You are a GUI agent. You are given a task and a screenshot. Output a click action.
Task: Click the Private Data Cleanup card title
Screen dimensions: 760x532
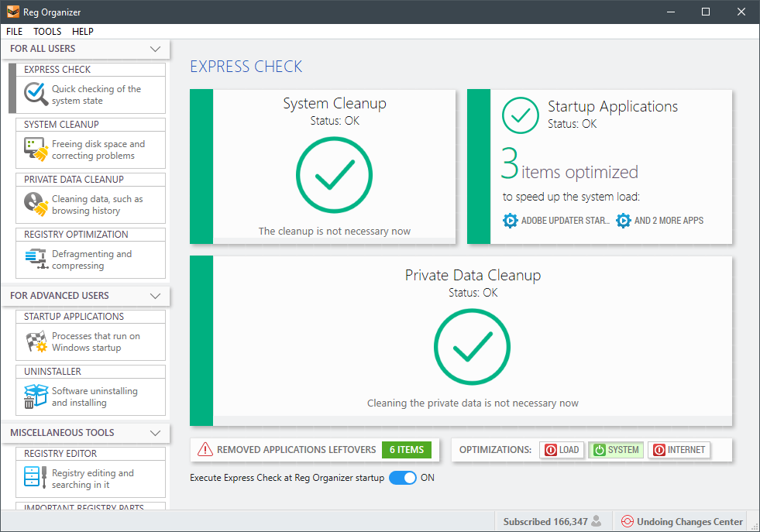[x=473, y=275]
